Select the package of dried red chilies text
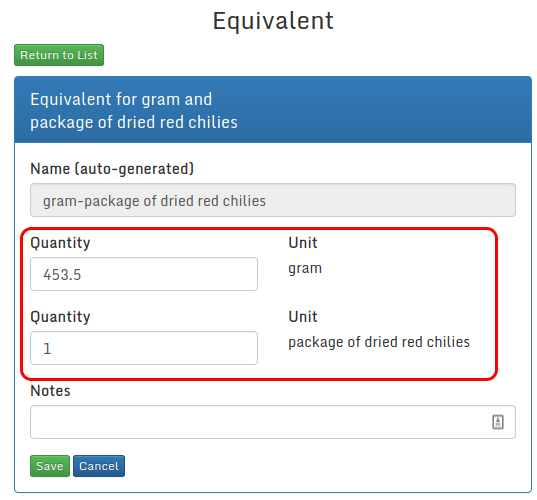This screenshot has height=500, width=537. click(379, 342)
